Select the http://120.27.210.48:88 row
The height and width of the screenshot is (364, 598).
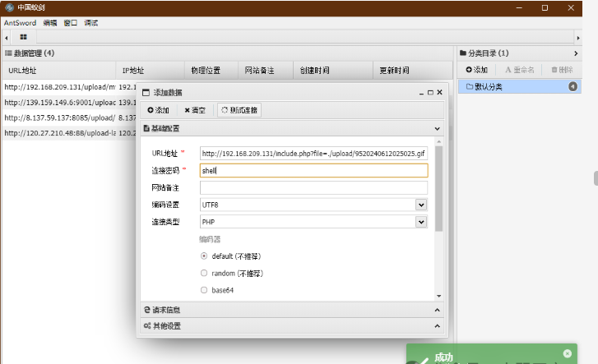[68, 133]
